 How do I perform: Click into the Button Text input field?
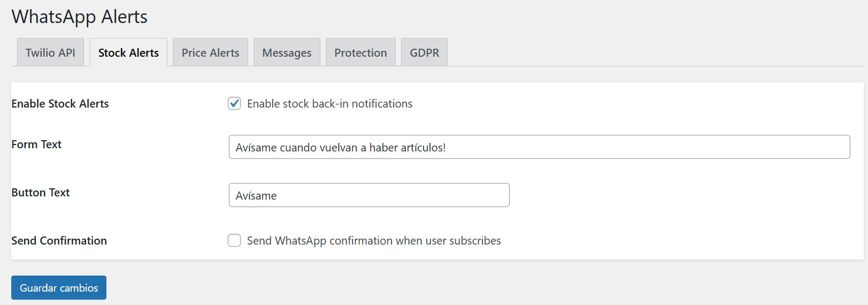click(369, 195)
